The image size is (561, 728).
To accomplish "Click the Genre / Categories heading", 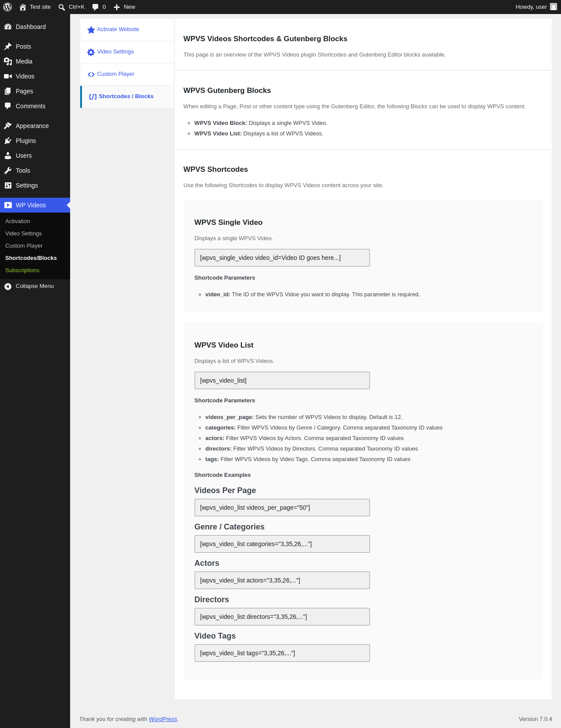I will (230, 527).
